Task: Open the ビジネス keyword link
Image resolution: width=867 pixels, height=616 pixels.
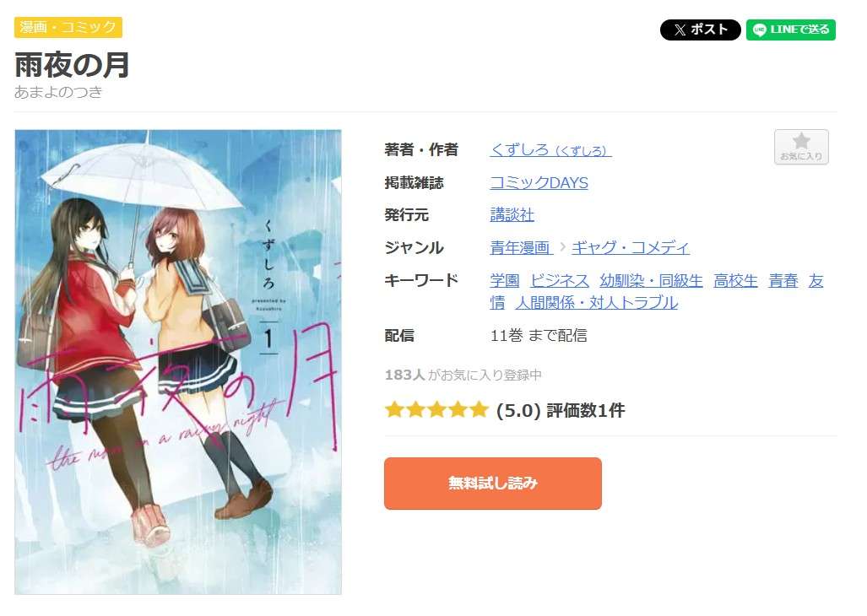Action: [560, 281]
